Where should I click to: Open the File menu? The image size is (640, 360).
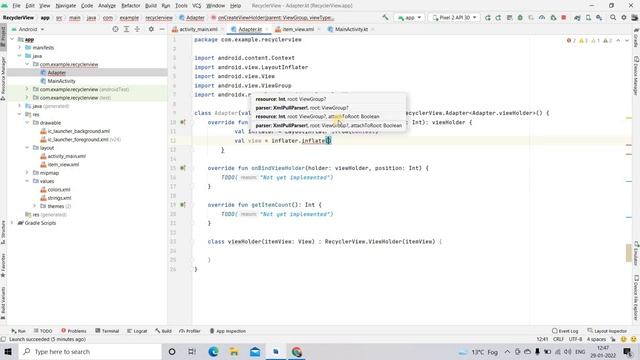point(16,6)
